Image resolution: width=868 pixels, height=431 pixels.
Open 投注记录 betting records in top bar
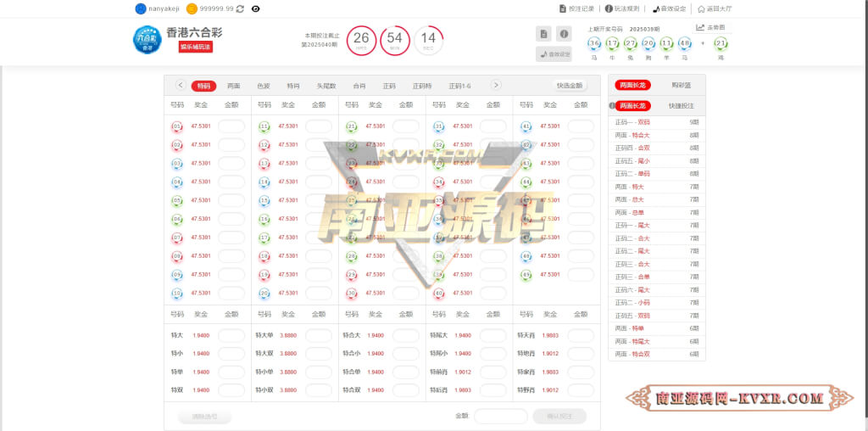point(576,8)
